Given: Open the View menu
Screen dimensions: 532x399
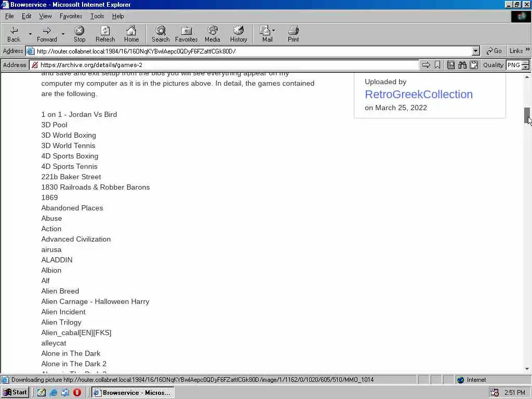Looking at the screenshot, I should [45, 16].
